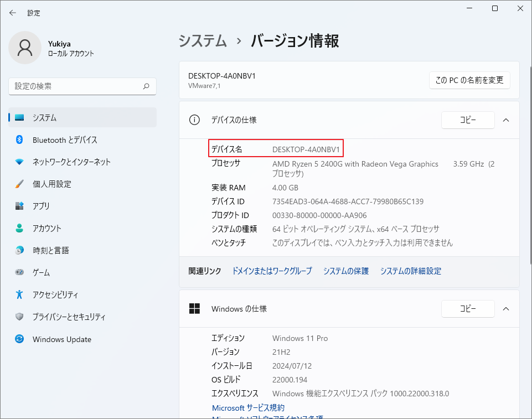532x419 pixels.
Task: Click the 21H2 version value
Action: pyautogui.click(x=281, y=352)
